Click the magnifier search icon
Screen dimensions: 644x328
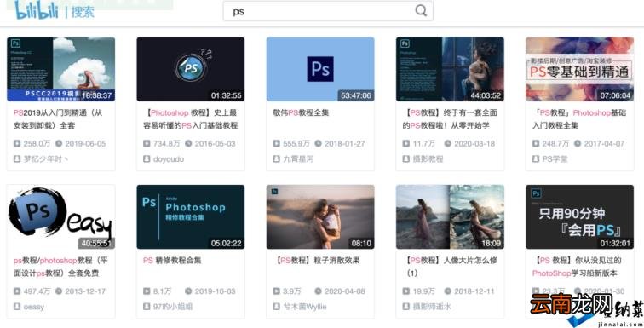click(x=421, y=11)
